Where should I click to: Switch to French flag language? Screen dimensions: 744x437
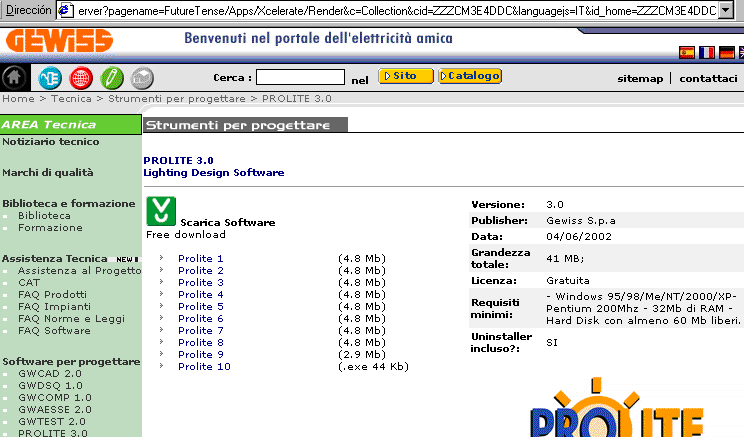[x=707, y=52]
